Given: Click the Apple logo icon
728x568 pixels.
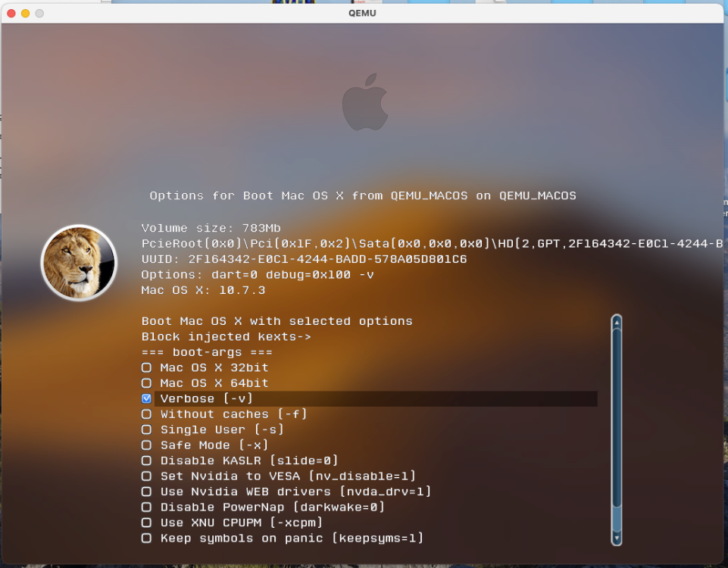Looking at the screenshot, I should (365, 102).
